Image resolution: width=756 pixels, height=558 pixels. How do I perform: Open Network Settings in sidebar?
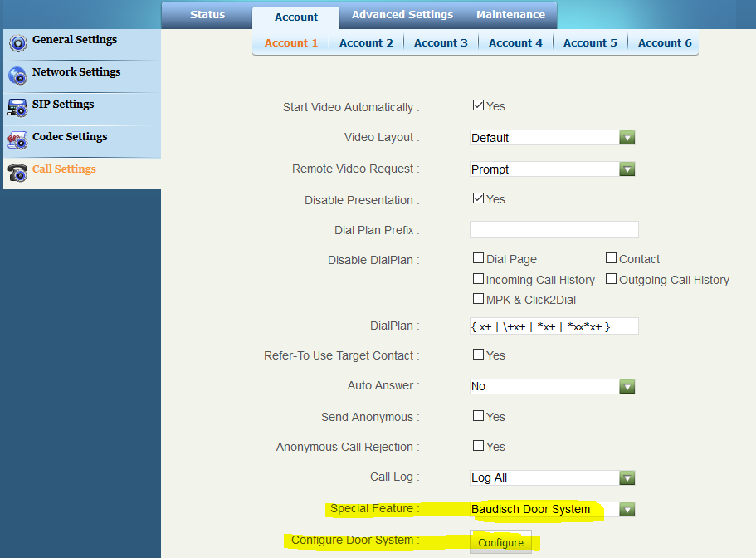(82, 76)
